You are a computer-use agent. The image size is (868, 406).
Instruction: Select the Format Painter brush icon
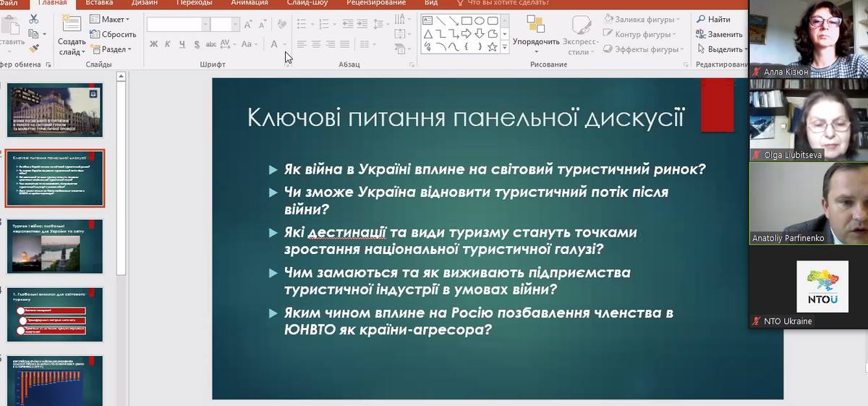coord(34,48)
